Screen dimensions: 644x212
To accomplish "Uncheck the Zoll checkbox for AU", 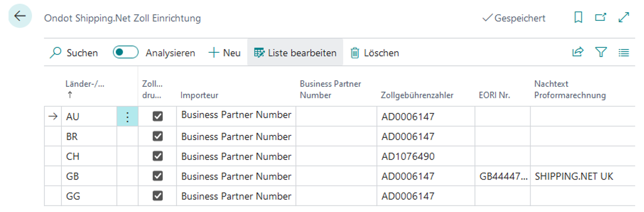I will tap(157, 116).
